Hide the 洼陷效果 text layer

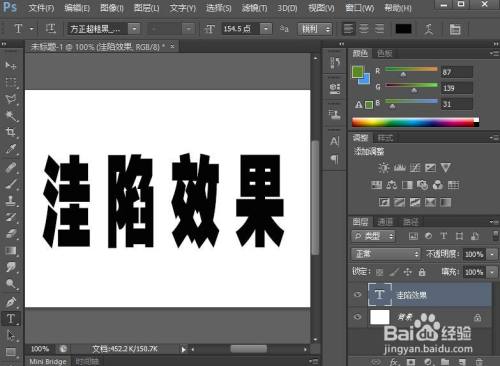[357, 294]
